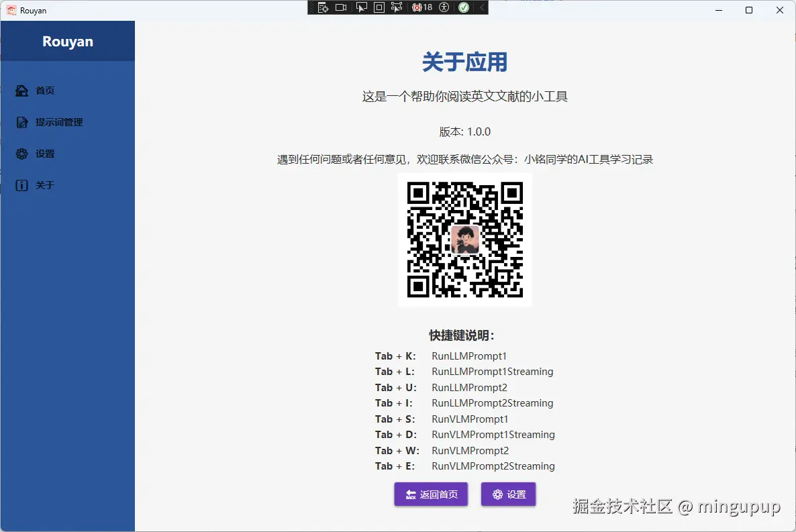Click the Tab + K shortcut label
796x532 pixels.
pyautogui.click(x=395, y=356)
